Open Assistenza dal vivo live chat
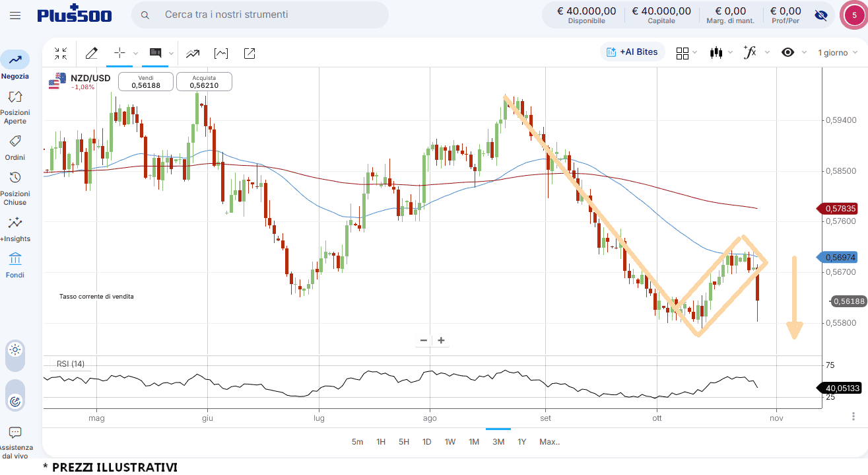The width and height of the screenshot is (868, 475). pyautogui.click(x=15, y=443)
